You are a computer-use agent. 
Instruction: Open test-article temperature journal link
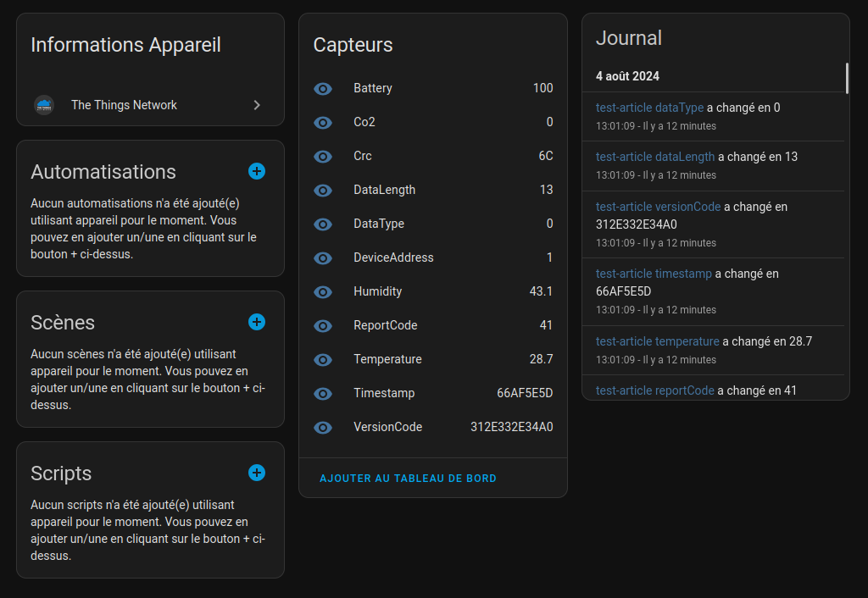point(658,341)
